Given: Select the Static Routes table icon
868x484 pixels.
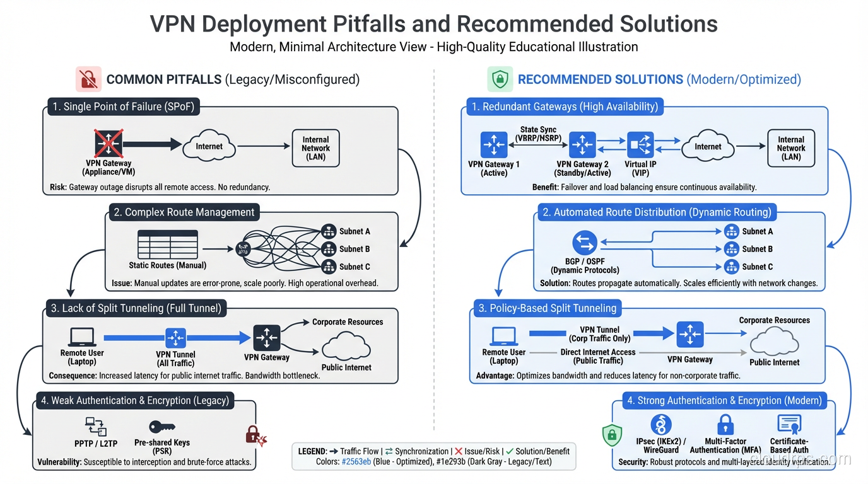Looking at the screenshot, I should (x=167, y=245).
